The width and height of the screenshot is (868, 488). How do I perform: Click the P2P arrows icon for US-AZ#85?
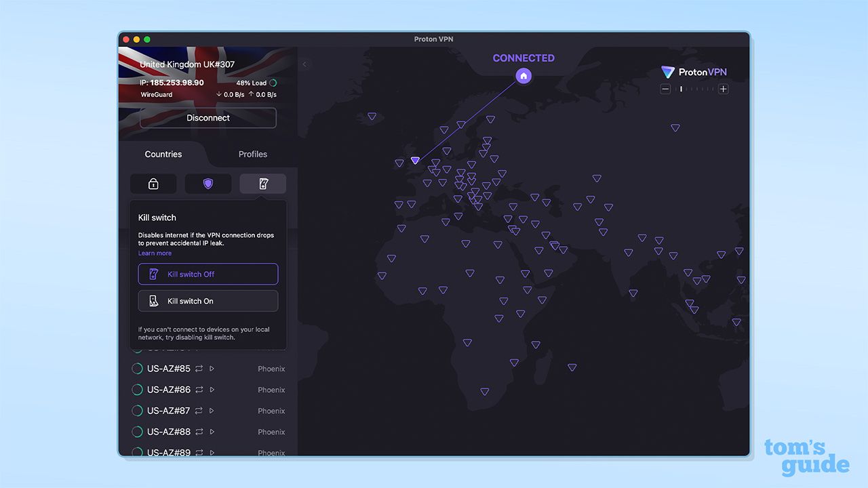[x=199, y=369]
